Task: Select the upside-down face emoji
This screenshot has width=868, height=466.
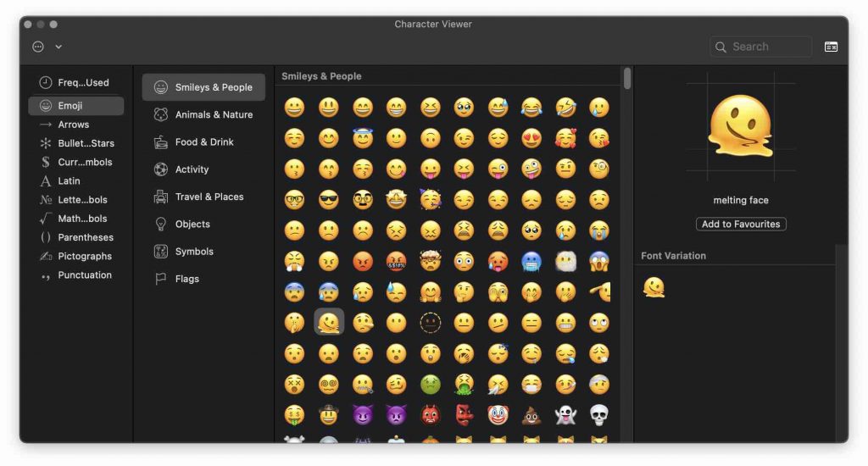Action: coord(430,138)
